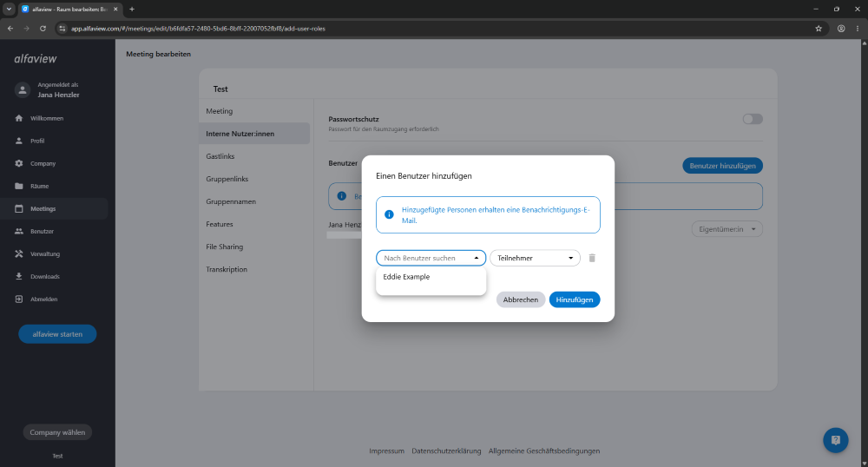
Task: Open the tab search dropdown arrow
Action: pyautogui.click(x=9, y=9)
